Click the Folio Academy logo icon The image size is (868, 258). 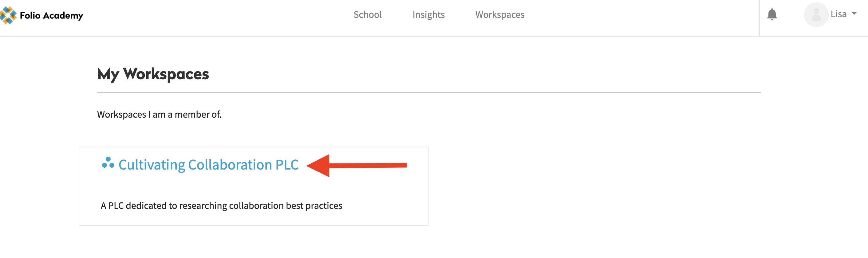pyautogui.click(x=8, y=15)
